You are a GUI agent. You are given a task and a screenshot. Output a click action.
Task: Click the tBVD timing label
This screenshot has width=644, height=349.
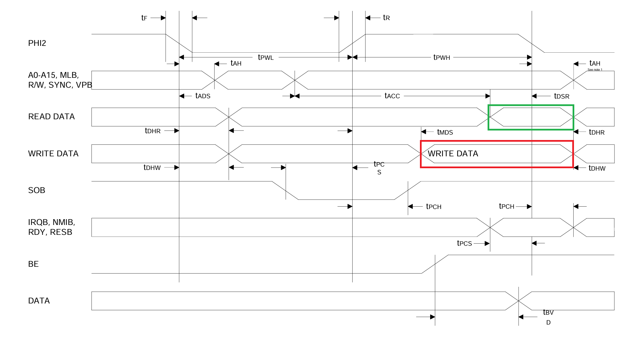tap(548, 317)
